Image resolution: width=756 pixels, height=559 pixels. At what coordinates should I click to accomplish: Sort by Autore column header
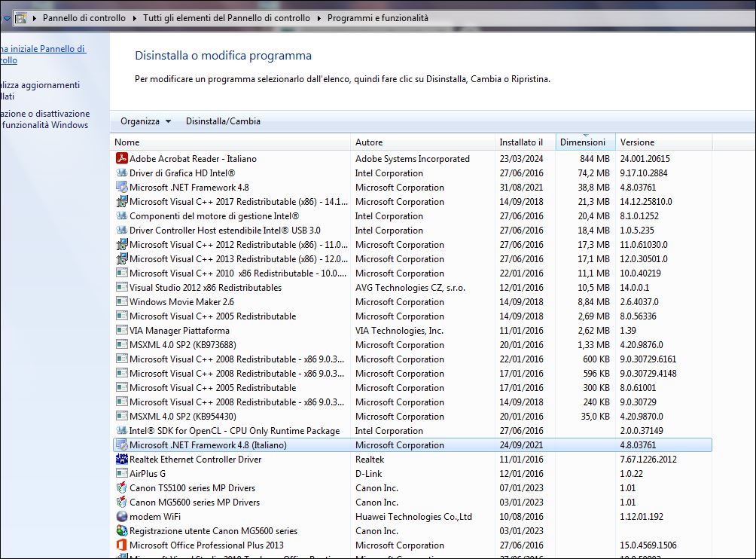(423, 142)
